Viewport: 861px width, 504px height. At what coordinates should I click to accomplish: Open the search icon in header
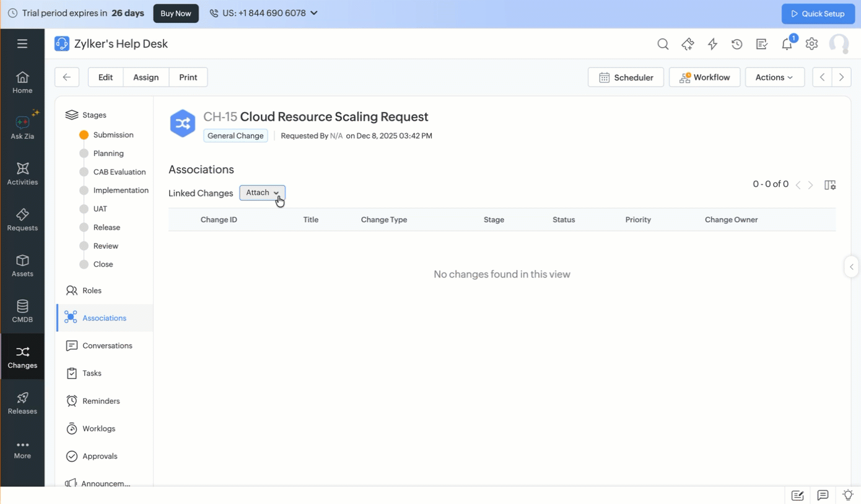(663, 44)
